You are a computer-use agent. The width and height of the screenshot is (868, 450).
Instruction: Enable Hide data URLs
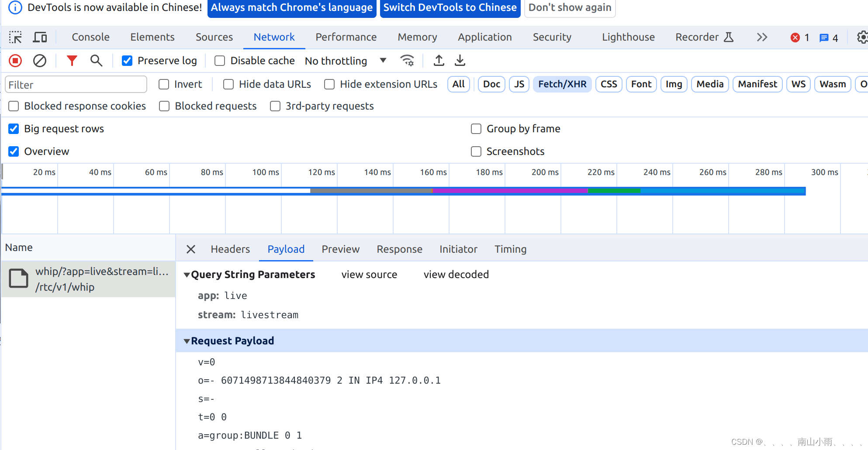point(228,84)
